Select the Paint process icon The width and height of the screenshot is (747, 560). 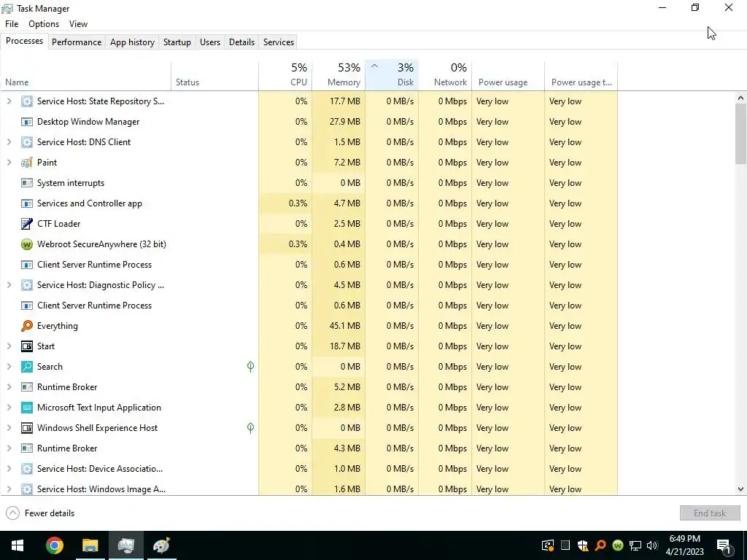point(27,163)
